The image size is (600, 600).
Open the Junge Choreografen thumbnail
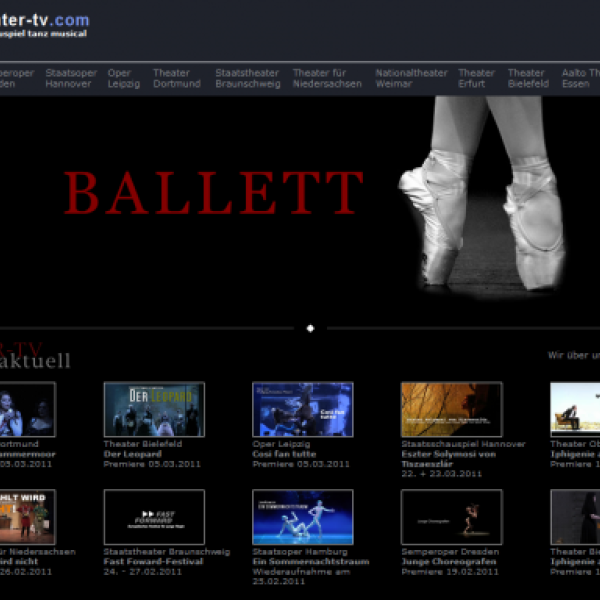tap(452, 517)
